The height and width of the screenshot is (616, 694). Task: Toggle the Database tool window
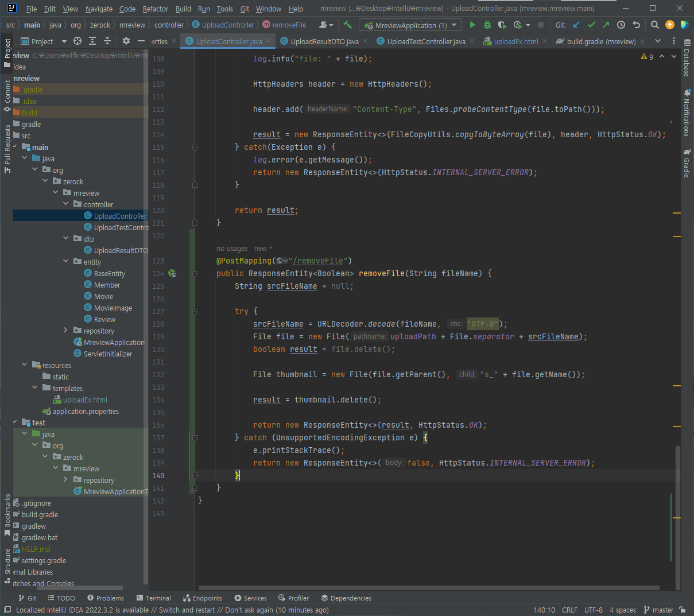click(687, 59)
